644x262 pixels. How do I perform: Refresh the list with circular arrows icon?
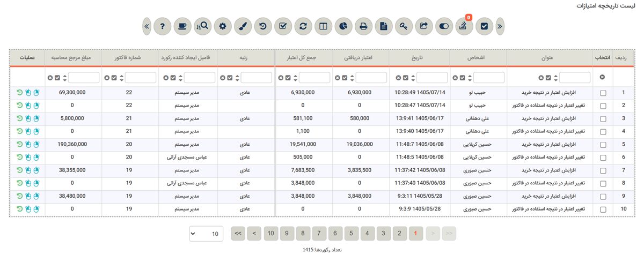click(303, 26)
